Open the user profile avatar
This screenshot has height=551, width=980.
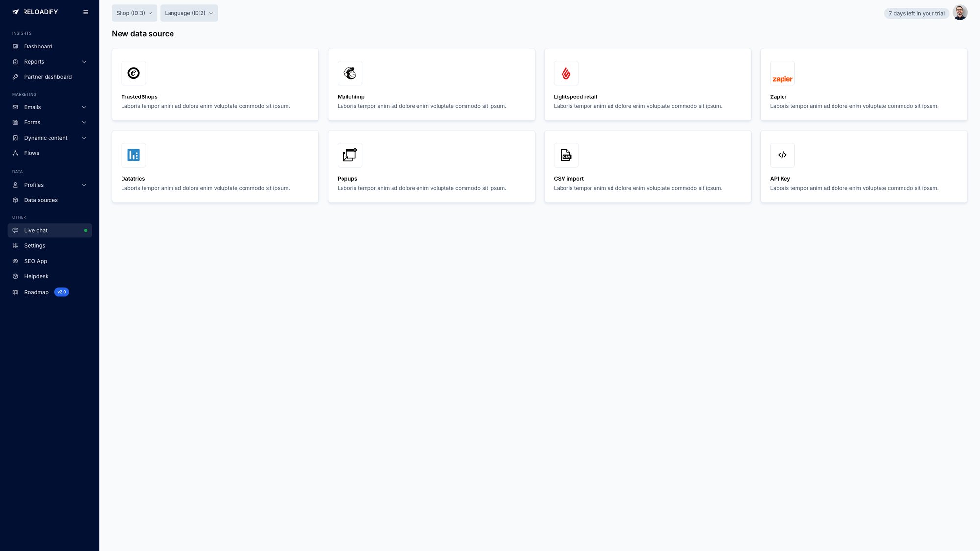(x=960, y=12)
